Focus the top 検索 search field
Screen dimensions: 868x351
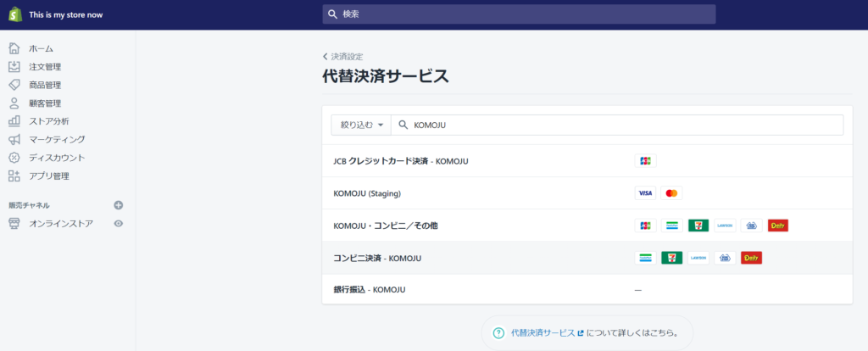point(519,14)
